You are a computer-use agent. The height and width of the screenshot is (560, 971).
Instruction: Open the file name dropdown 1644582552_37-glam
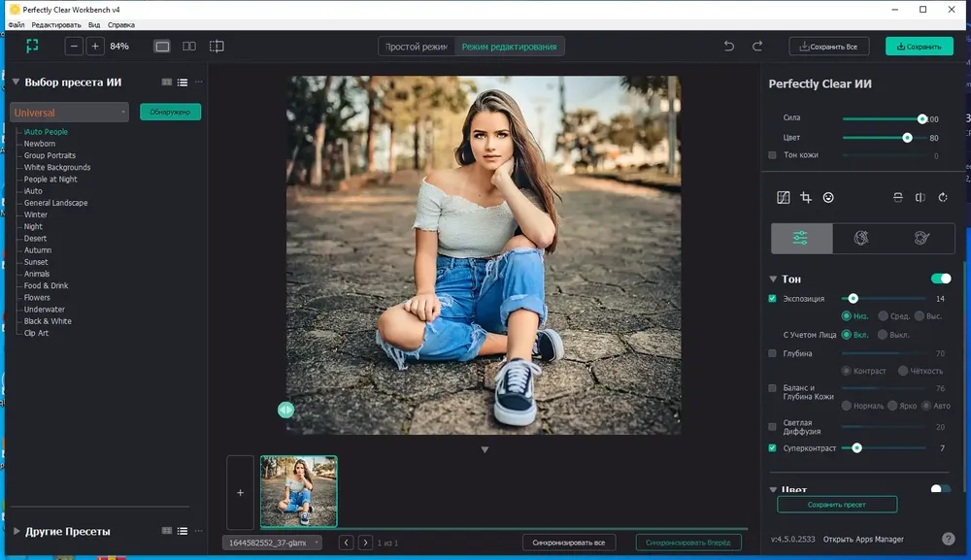point(272,543)
